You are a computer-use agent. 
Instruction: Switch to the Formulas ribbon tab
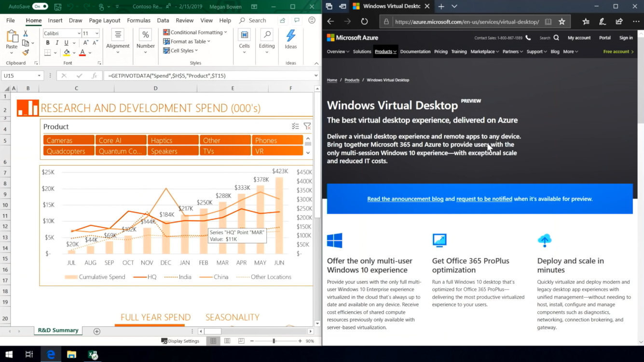[x=139, y=20]
